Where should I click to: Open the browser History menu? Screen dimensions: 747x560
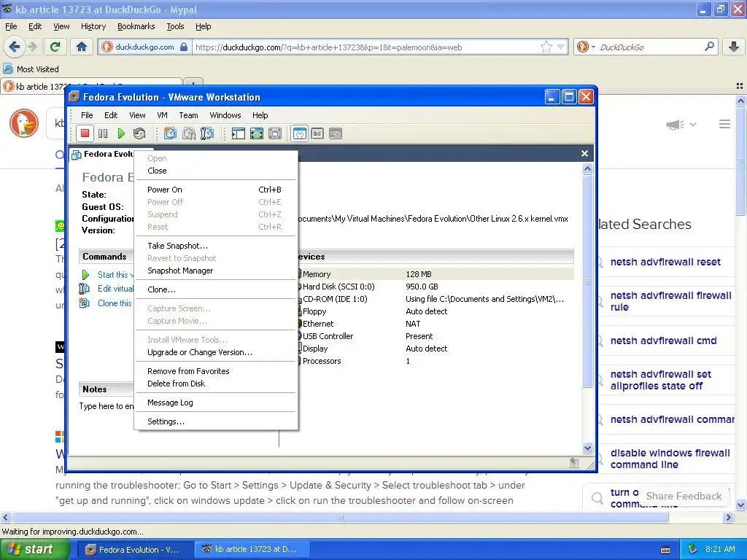pos(93,26)
